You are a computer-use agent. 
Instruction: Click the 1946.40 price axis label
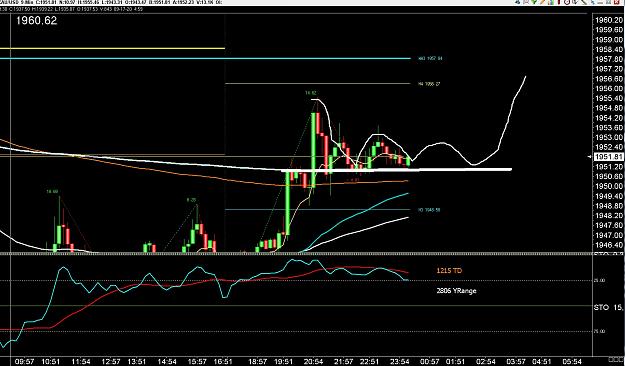coord(608,245)
